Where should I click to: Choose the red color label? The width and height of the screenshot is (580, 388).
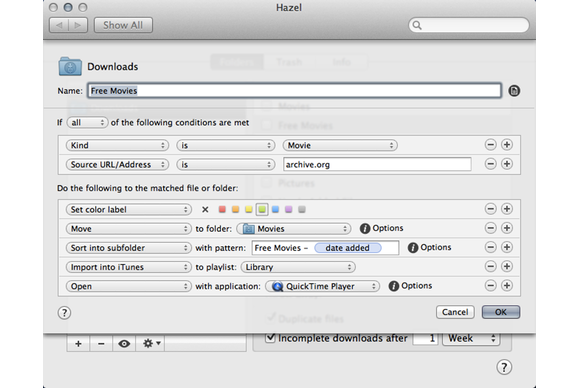tap(222, 210)
